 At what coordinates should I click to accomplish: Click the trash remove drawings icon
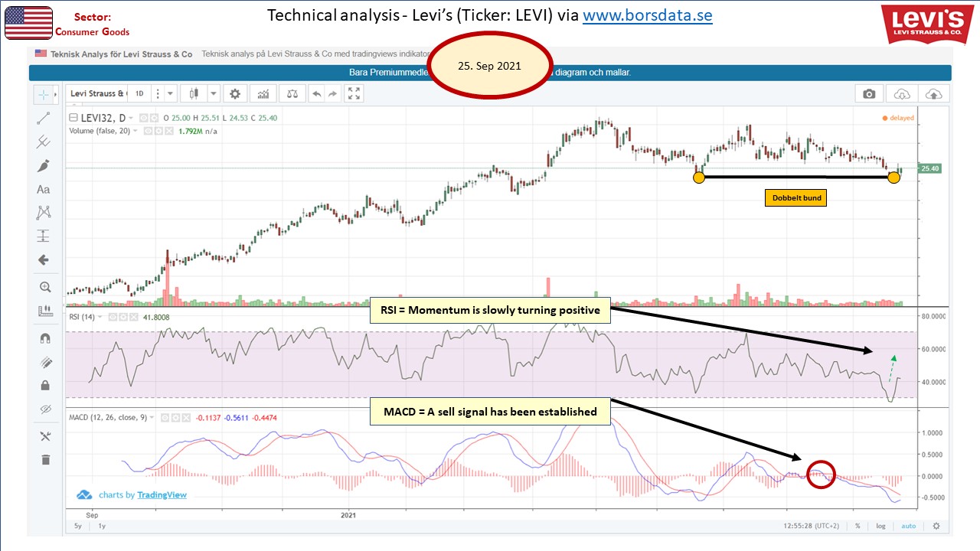click(x=44, y=459)
